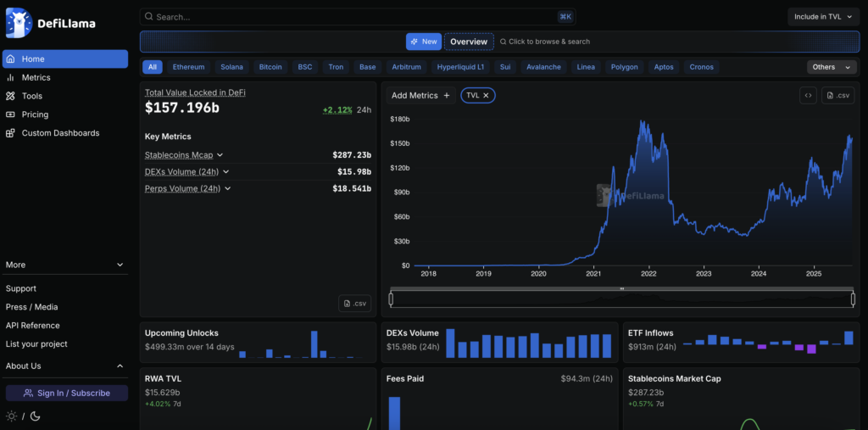Click the search magnifier icon

(149, 17)
